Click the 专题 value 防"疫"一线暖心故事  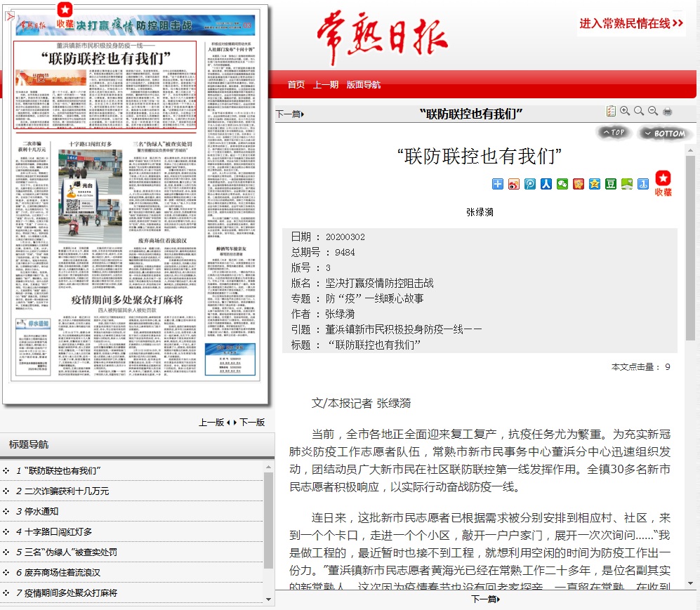click(x=374, y=298)
